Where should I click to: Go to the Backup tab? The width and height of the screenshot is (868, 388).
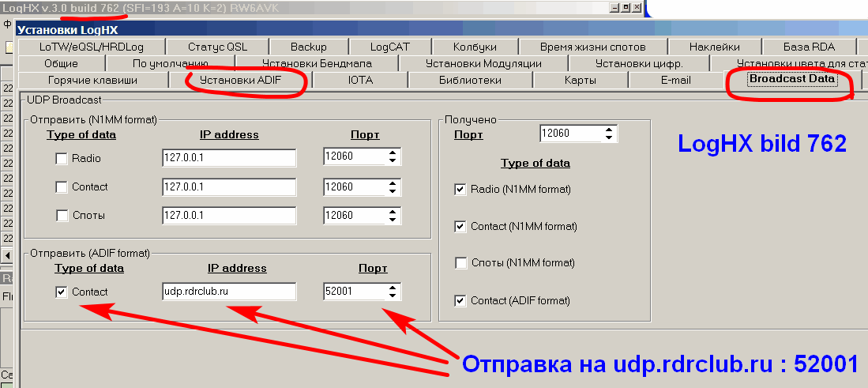tap(308, 47)
